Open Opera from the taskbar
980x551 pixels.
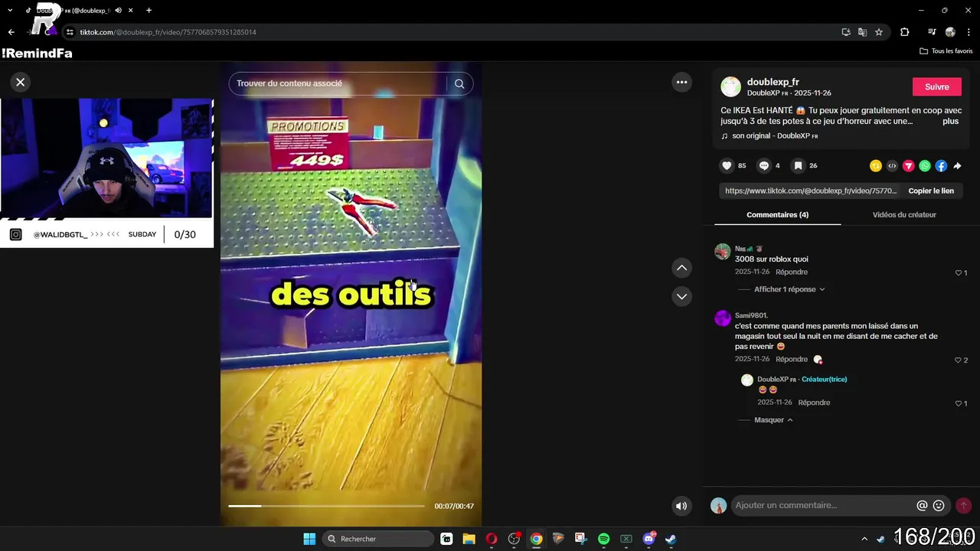492,539
